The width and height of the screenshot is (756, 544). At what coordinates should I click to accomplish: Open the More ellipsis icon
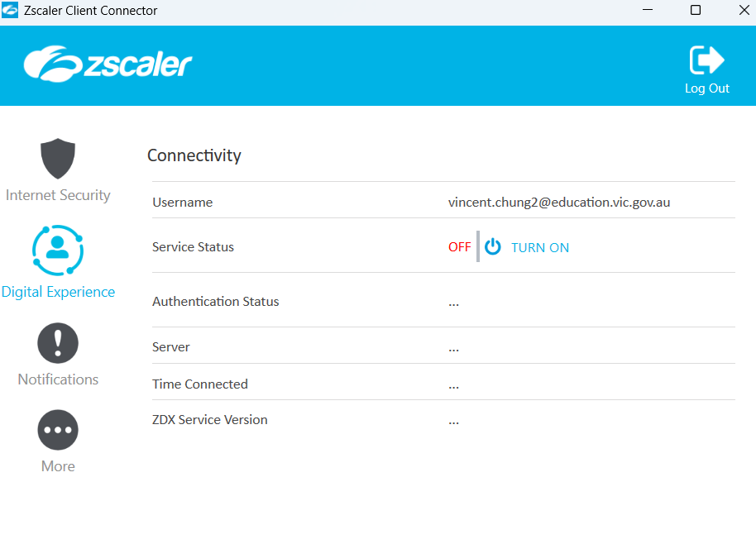[x=58, y=430]
